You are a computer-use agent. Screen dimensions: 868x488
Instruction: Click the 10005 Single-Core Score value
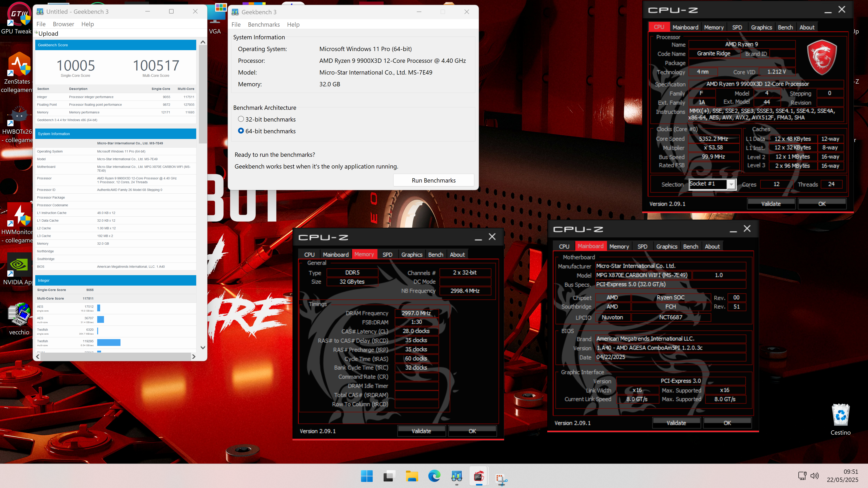75,65
